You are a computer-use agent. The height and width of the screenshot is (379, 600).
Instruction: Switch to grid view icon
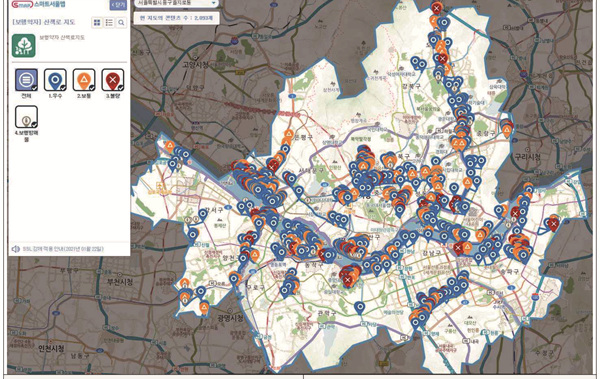tap(97, 23)
